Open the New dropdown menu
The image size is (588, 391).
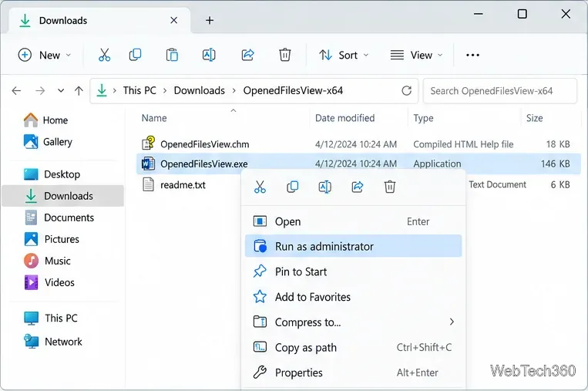(44, 56)
